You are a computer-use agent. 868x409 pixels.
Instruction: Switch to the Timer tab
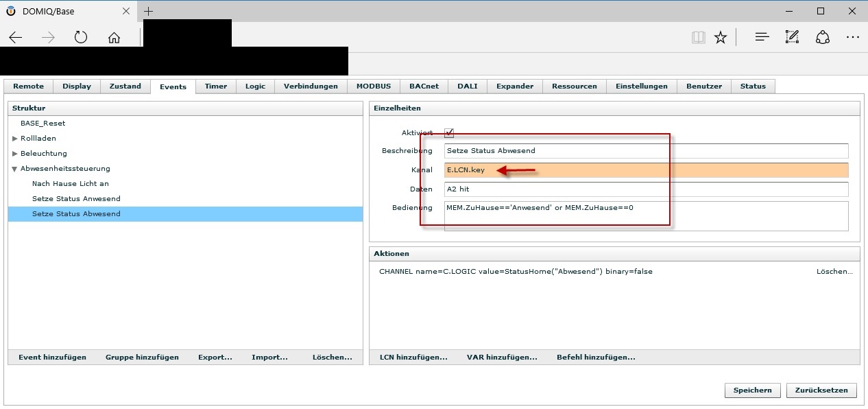pyautogui.click(x=215, y=86)
